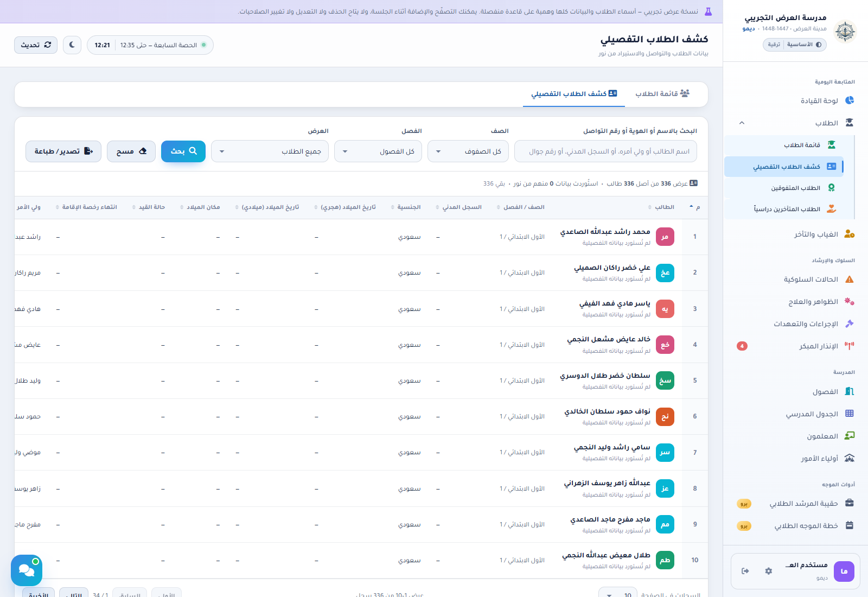Open حقيبة المرشد الطلابي sidebar item
868x597 pixels.
point(794,504)
